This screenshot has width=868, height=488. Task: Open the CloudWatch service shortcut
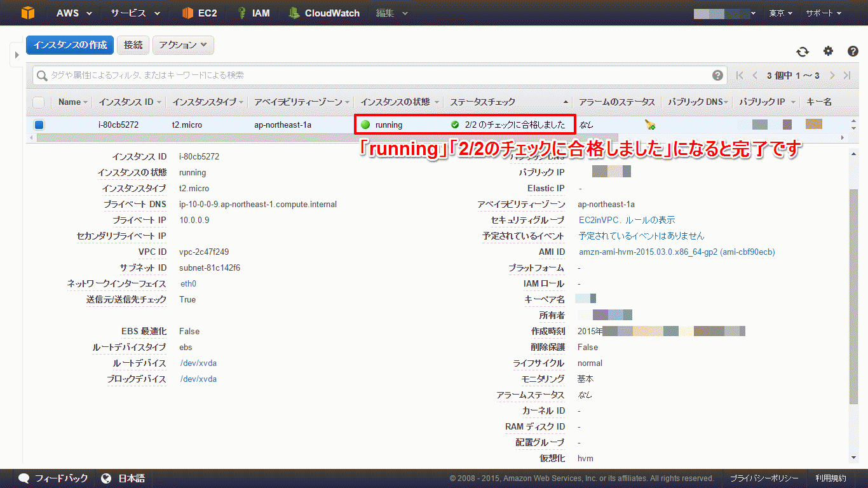click(x=324, y=13)
